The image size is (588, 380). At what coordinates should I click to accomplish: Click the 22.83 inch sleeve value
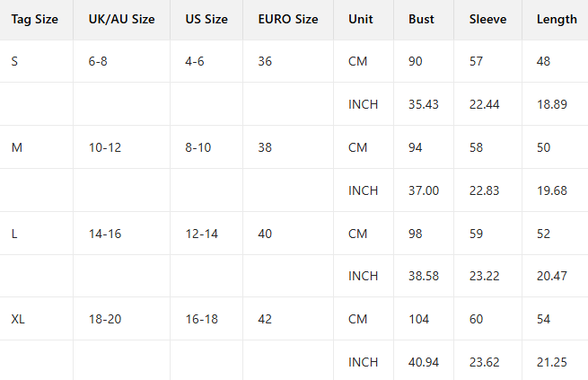click(485, 190)
